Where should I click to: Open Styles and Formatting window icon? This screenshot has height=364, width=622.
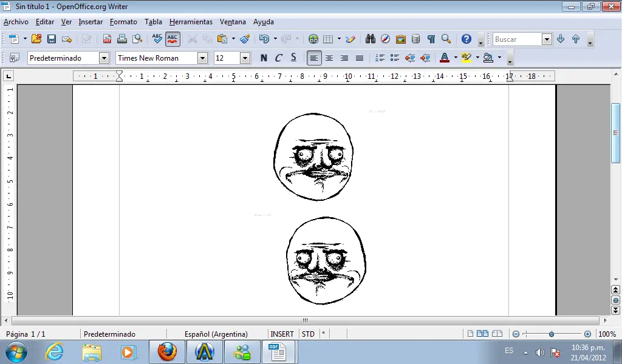[x=14, y=58]
